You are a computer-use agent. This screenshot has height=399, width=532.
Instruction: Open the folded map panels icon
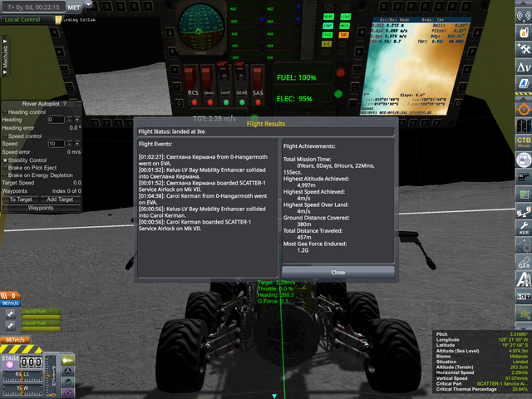(524, 126)
